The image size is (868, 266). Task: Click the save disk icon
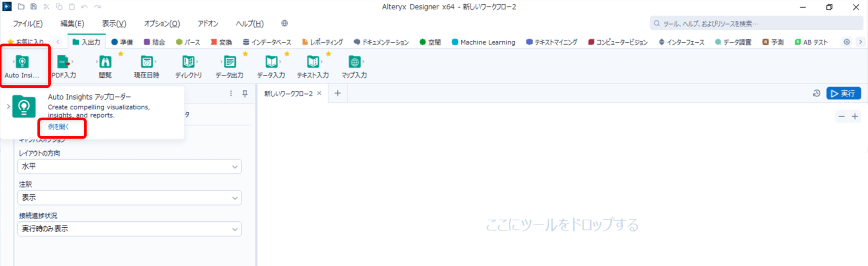(x=33, y=7)
